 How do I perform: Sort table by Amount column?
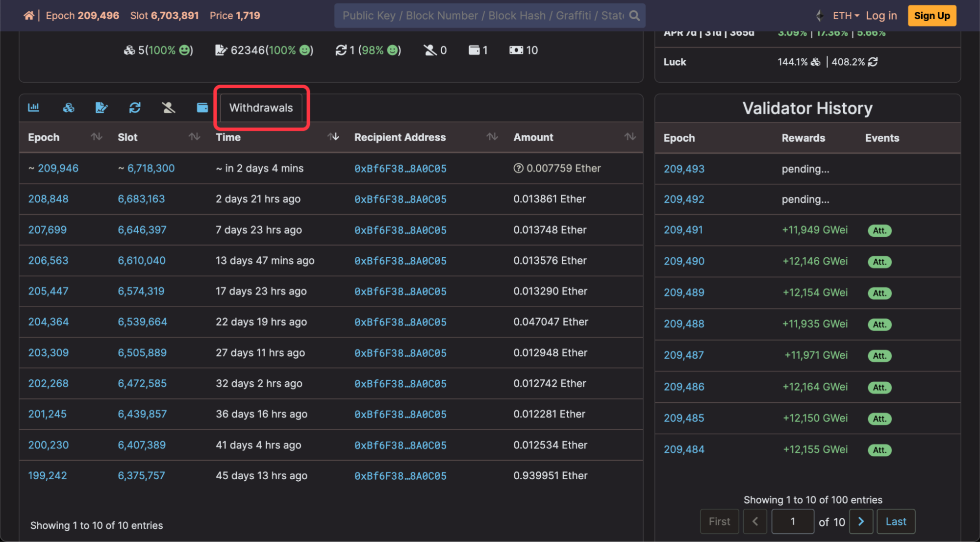point(630,137)
